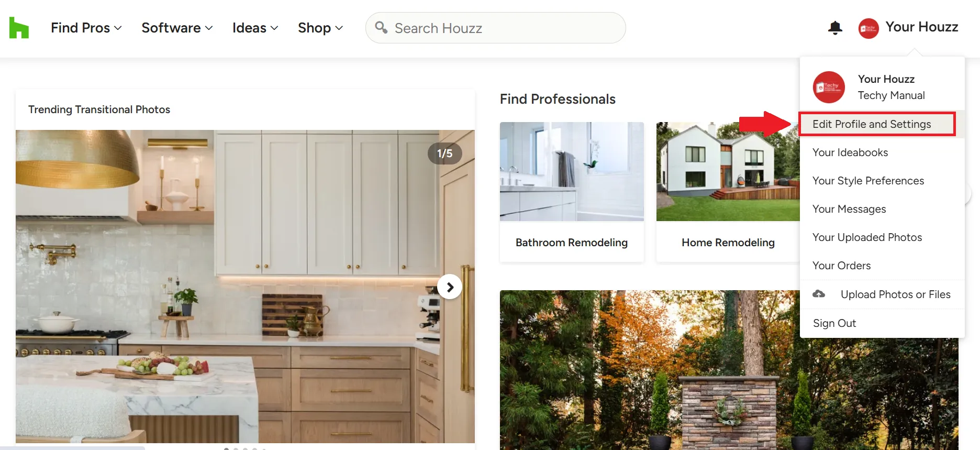The image size is (980, 450).
Task: Go to next trending photo arrow
Action: click(450, 287)
